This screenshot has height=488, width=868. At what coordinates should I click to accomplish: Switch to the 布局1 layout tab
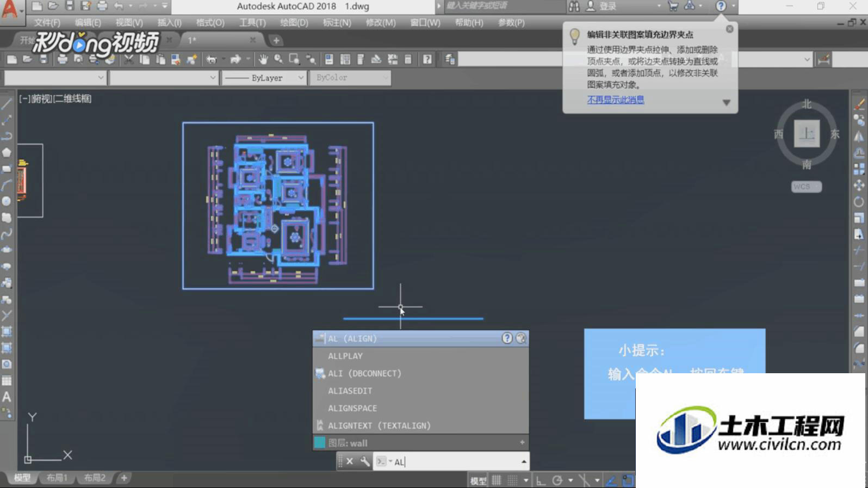tap(57, 478)
